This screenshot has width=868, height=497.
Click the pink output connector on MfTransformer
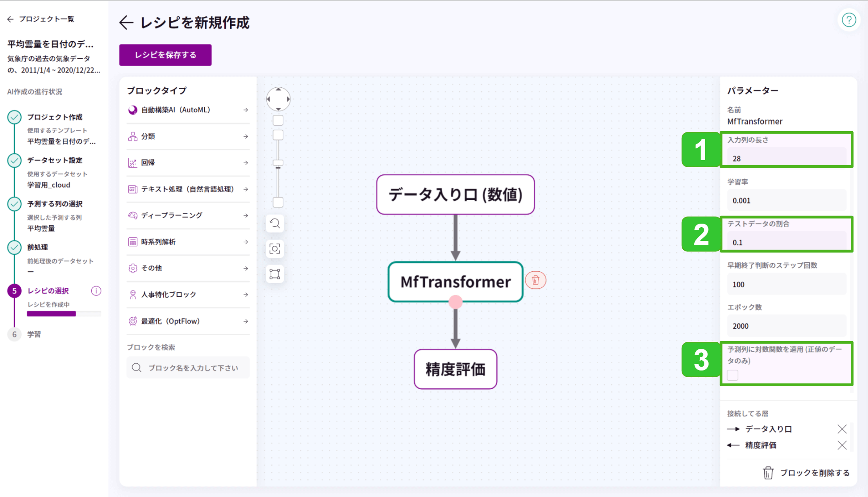455,302
